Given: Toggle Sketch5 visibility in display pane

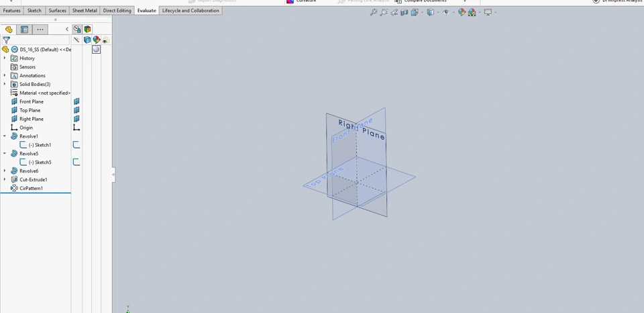Looking at the screenshot, I should coord(76,162).
